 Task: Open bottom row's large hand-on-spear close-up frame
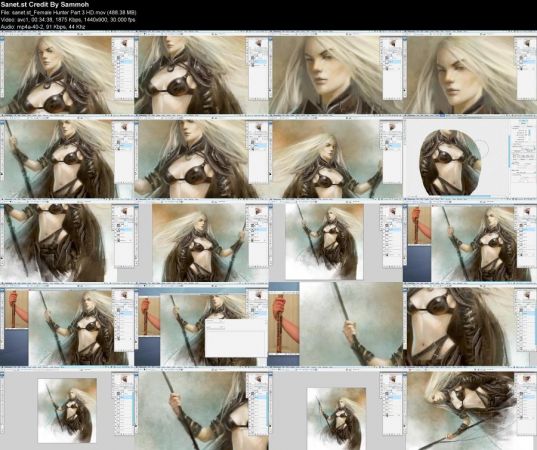201,409
